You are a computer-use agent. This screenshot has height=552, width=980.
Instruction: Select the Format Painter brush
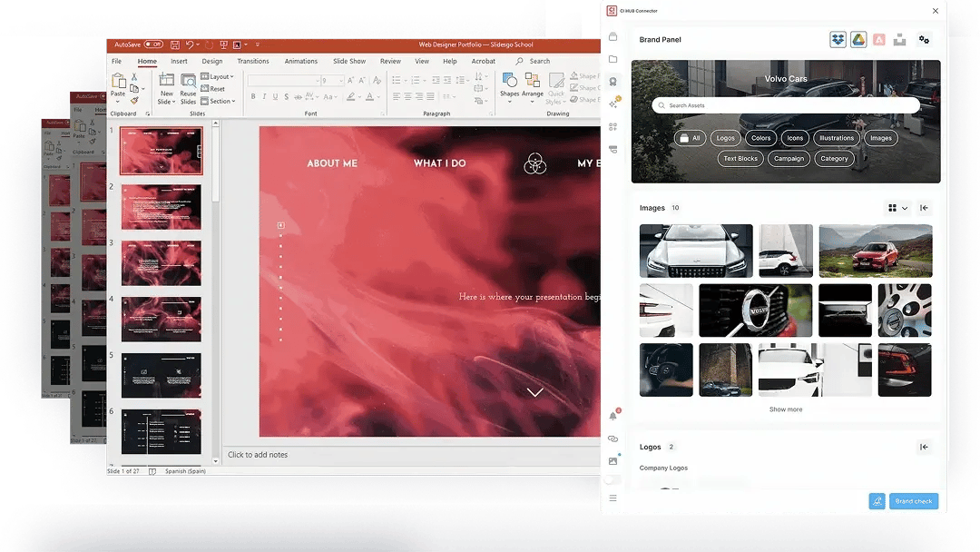point(134,100)
